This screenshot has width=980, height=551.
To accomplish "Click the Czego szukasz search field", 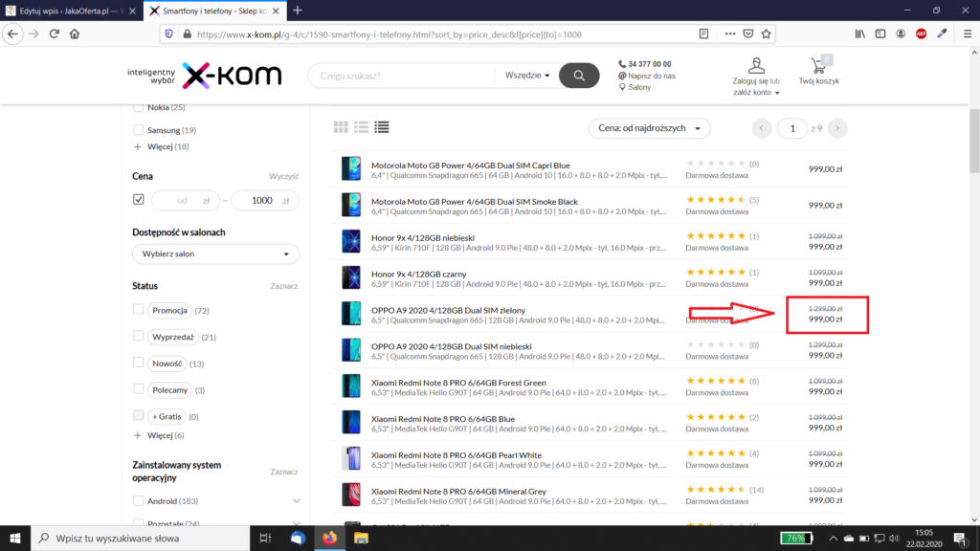I will [403, 76].
